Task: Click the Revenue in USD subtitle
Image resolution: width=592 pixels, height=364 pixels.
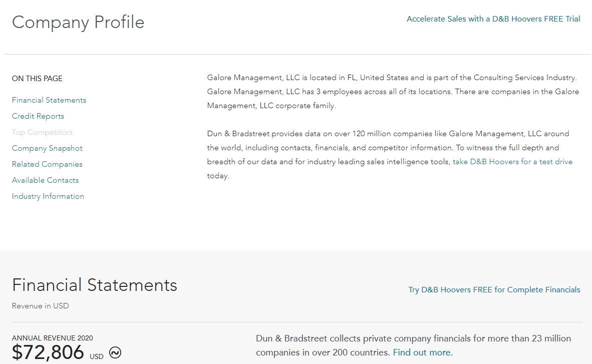Action: tap(40, 306)
